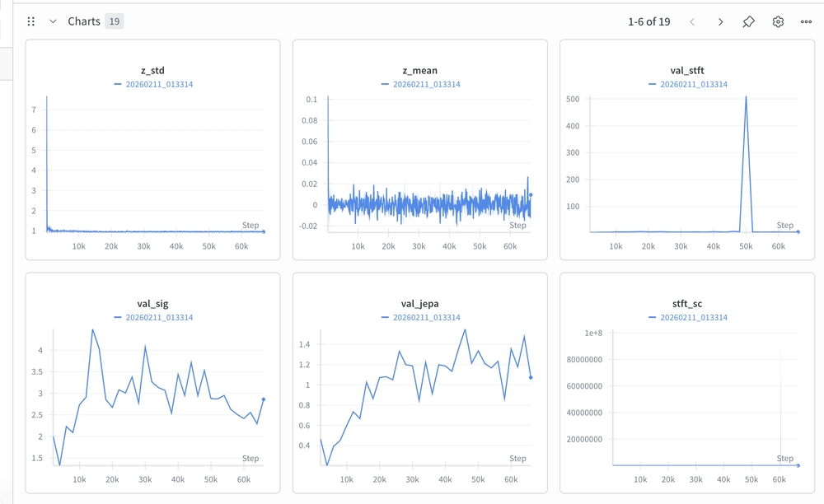Click the Step axis label on the val_stft chart
The height and width of the screenshot is (504, 824).
click(x=784, y=225)
